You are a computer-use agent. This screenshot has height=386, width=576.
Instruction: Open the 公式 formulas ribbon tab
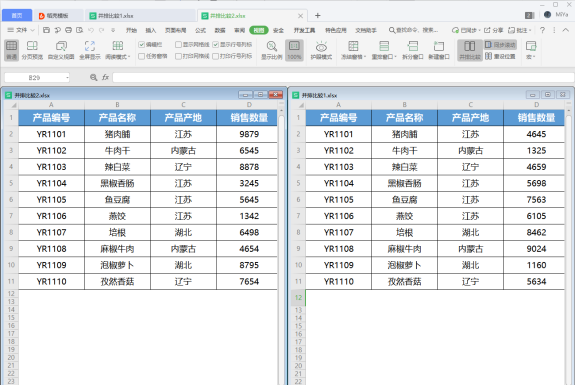(x=200, y=30)
